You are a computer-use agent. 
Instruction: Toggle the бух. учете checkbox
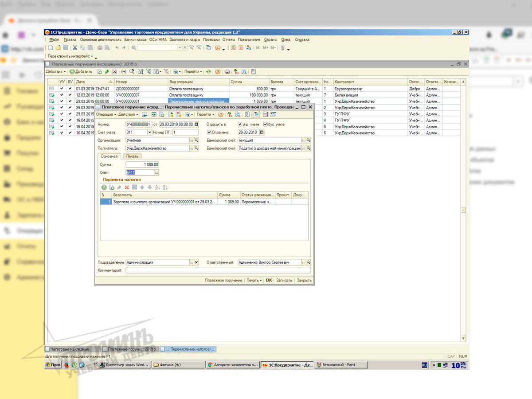click(x=266, y=124)
